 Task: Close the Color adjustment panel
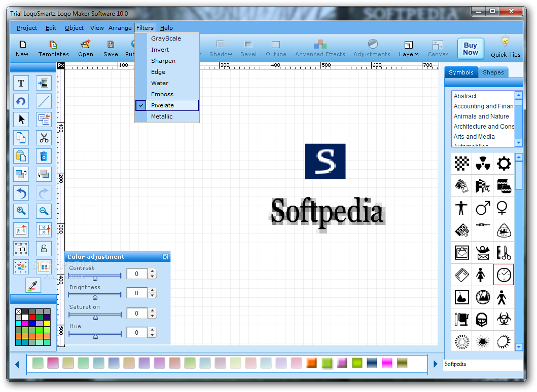click(x=165, y=257)
